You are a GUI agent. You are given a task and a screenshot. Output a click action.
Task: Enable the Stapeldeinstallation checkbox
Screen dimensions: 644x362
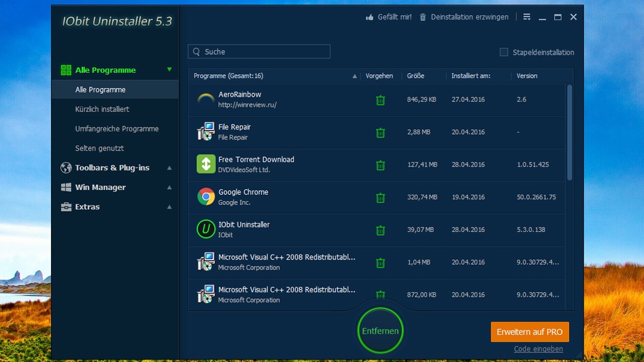coord(504,52)
